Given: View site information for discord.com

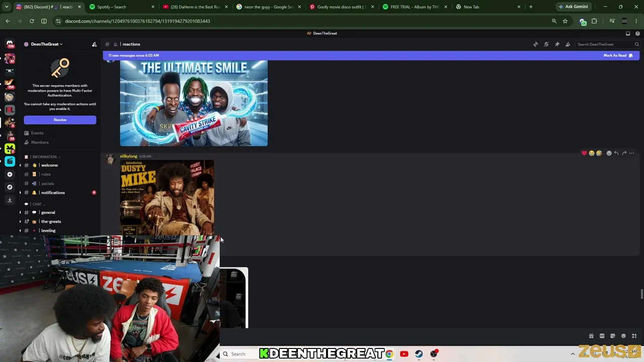Looking at the screenshot, I should click(x=58, y=21).
